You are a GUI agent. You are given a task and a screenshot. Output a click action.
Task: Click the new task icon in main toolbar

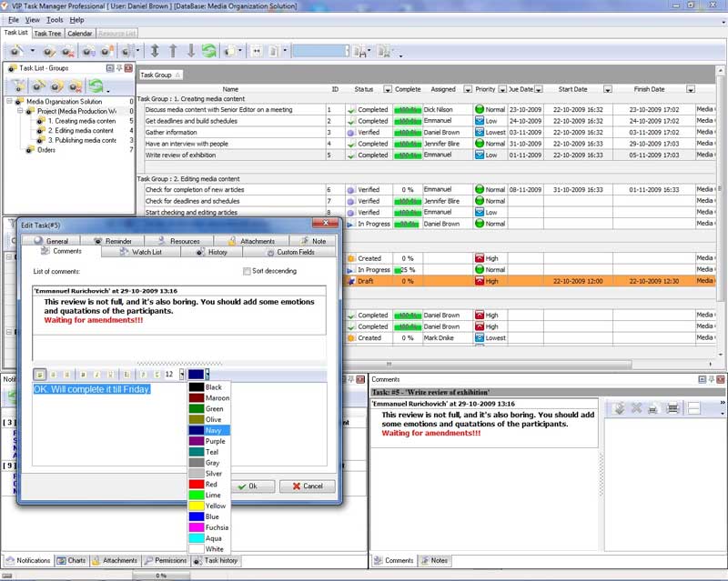17,51
